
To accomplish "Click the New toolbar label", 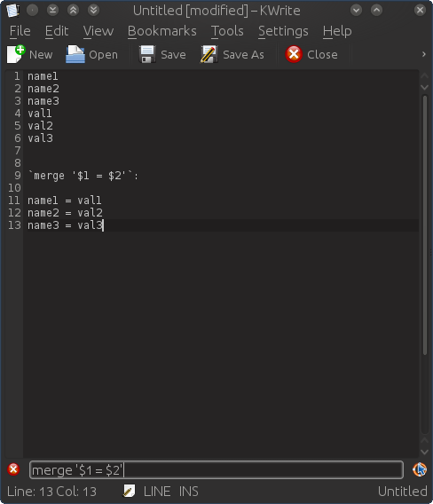I will coord(41,55).
